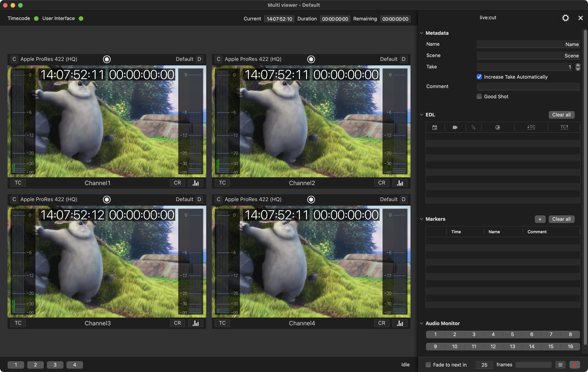This screenshot has width=588, height=372.
Task: Enable Fade to next in checkbox
Action: coord(428,365)
